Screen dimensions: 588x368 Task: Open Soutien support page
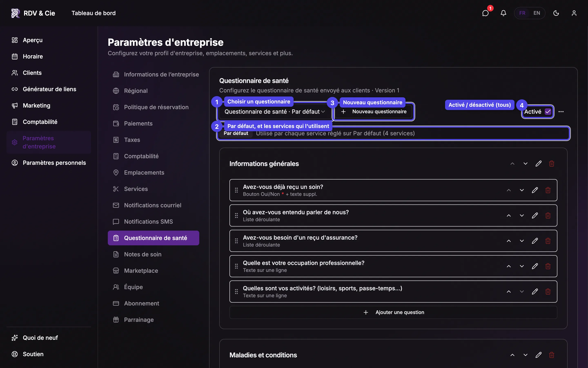pos(49,354)
